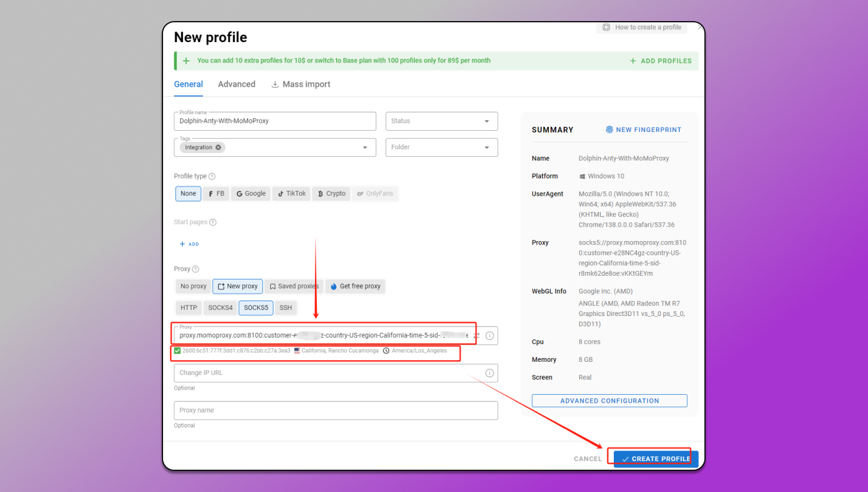Click the plus icon in the green banner

pyautogui.click(x=186, y=61)
